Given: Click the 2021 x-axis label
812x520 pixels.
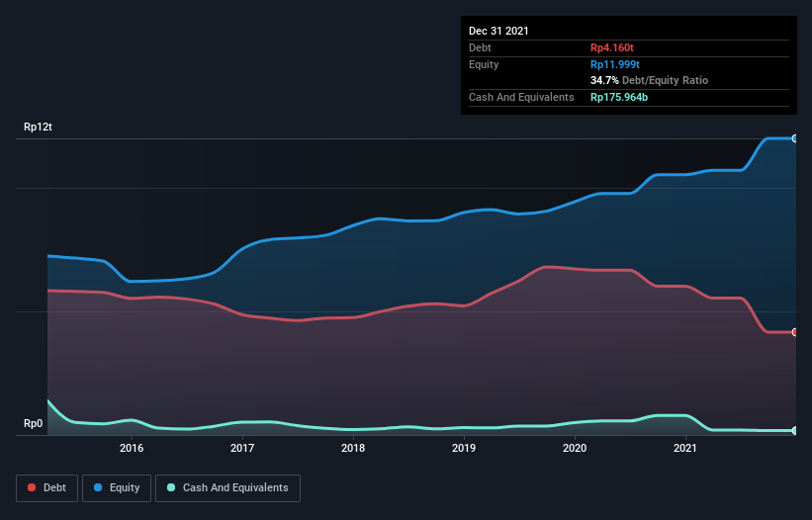Looking at the screenshot, I should [x=685, y=448].
